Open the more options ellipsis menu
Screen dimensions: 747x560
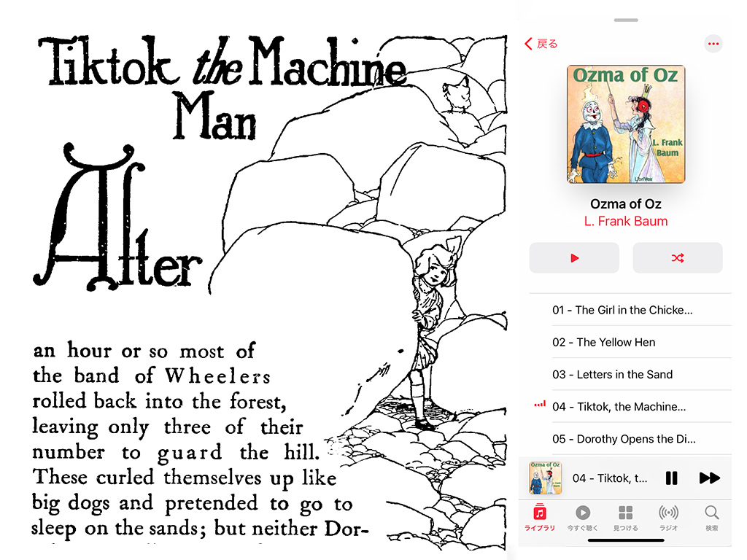click(713, 44)
